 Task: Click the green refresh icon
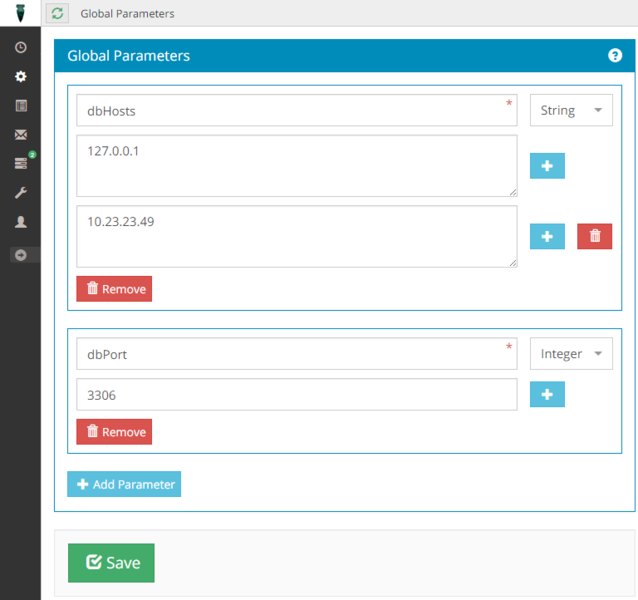[57, 13]
